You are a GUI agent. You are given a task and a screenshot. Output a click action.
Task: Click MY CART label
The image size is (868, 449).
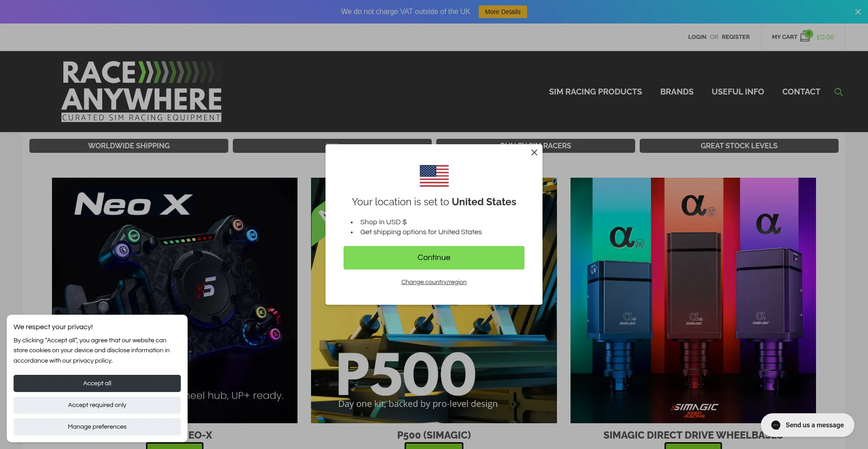[x=784, y=37]
